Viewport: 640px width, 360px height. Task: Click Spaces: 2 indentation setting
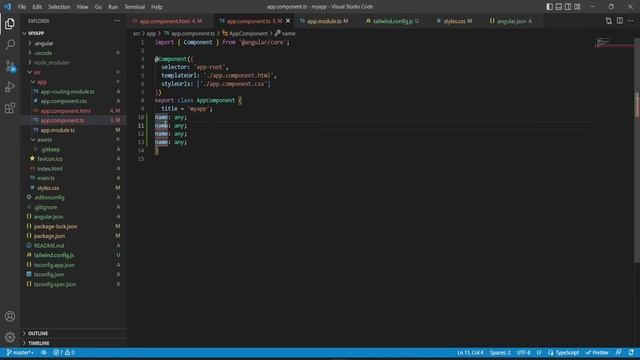click(500, 353)
